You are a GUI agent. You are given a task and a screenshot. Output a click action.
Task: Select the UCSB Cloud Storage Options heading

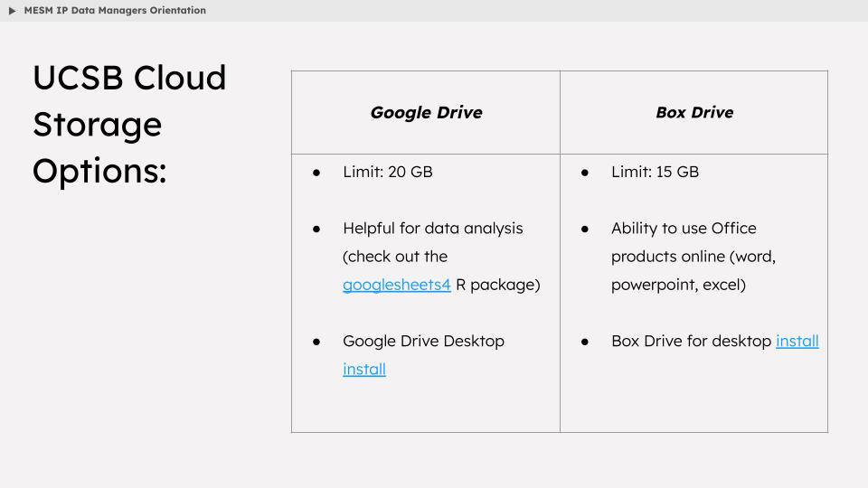[129, 124]
